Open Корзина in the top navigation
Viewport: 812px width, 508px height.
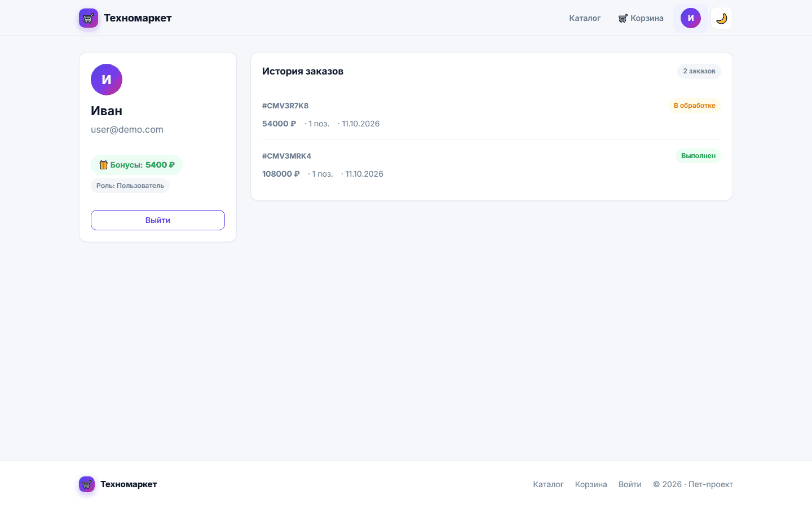coord(641,18)
